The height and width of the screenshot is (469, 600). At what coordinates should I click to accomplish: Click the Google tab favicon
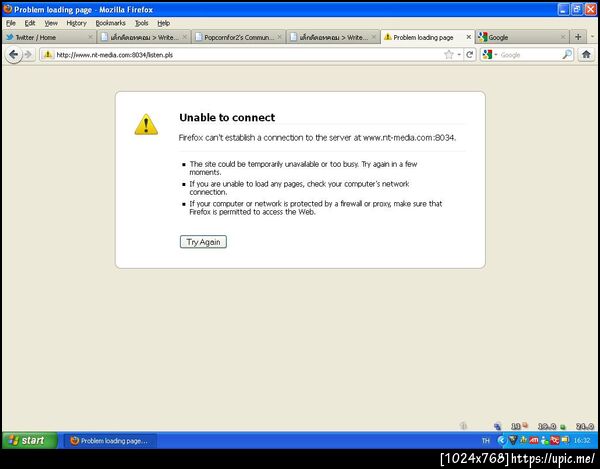(483, 37)
